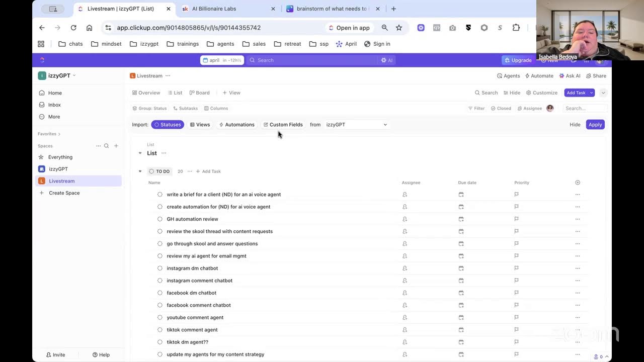
Task: Open the Add Task dropdown arrow
Action: (592, 93)
